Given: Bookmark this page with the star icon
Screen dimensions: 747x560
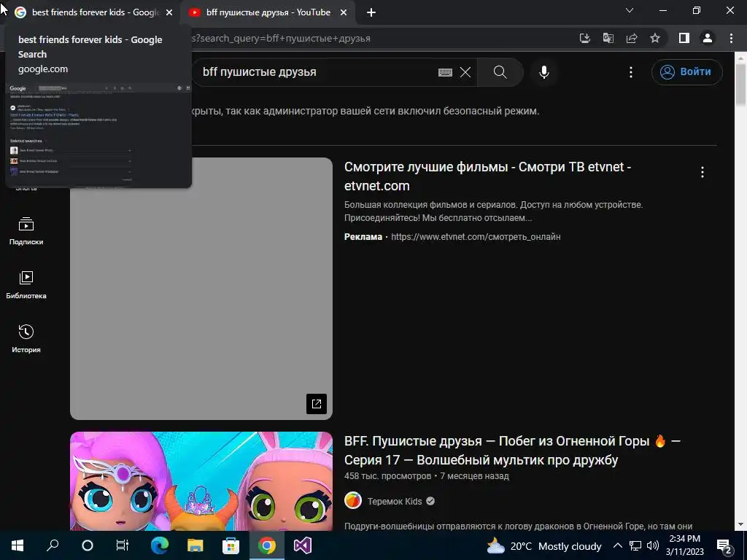Looking at the screenshot, I should coord(655,38).
